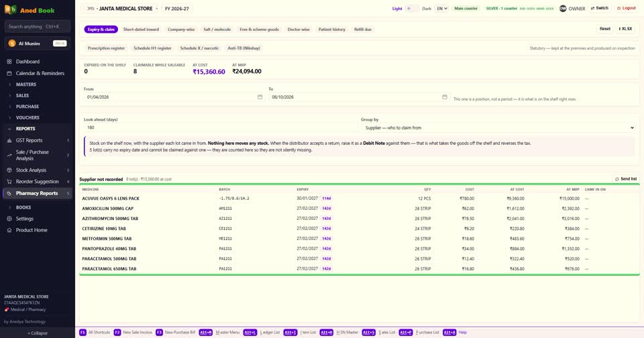Screen dimensions: 644x338
Task: Click the Reset button
Action: [604, 29]
